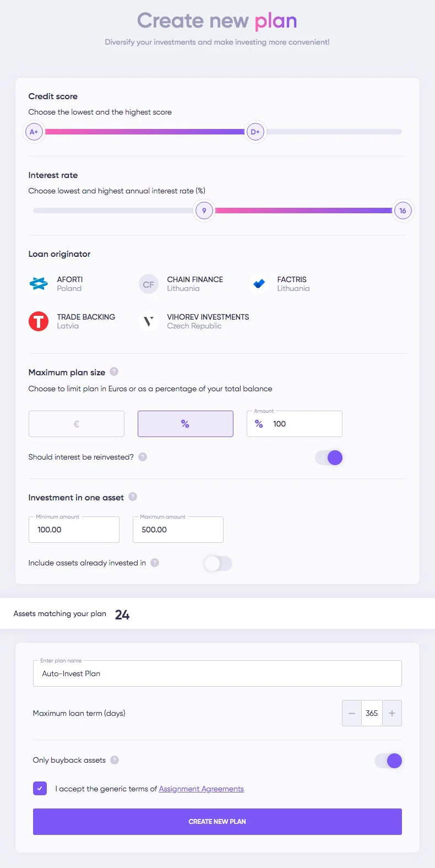Switch plan limit to Euro option

click(77, 424)
